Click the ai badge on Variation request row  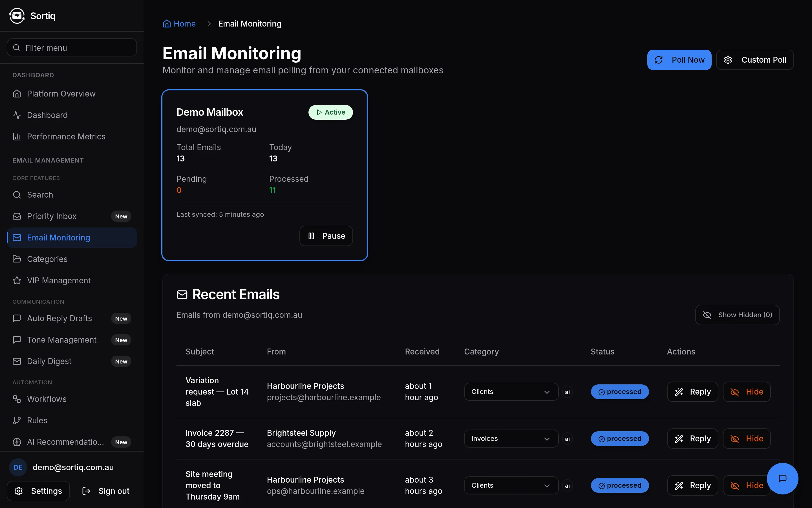(567, 392)
